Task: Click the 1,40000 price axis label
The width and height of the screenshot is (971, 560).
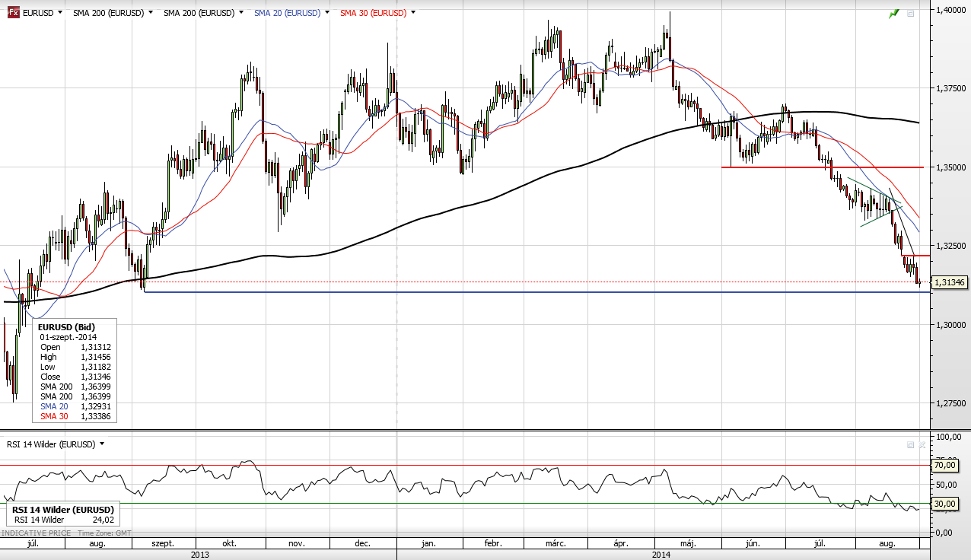Action: [x=950, y=9]
